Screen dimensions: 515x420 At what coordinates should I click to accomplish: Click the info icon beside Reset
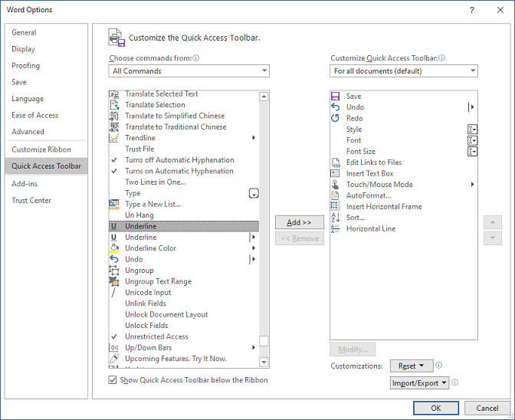(x=439, y=365)
